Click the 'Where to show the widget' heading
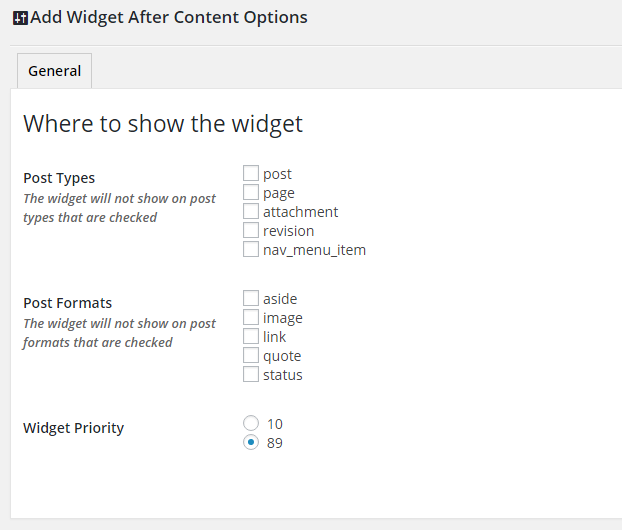This screenshot has height=530, width=622. click(163, 124)
